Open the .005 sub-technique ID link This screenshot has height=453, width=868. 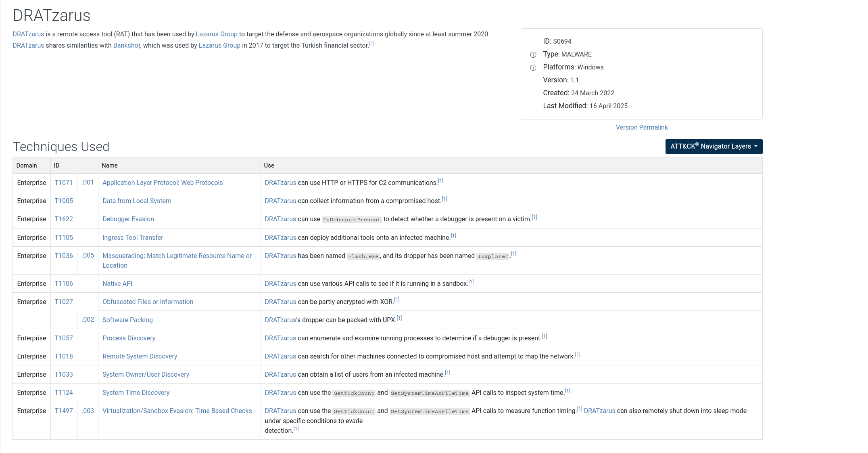coord(88,255)
